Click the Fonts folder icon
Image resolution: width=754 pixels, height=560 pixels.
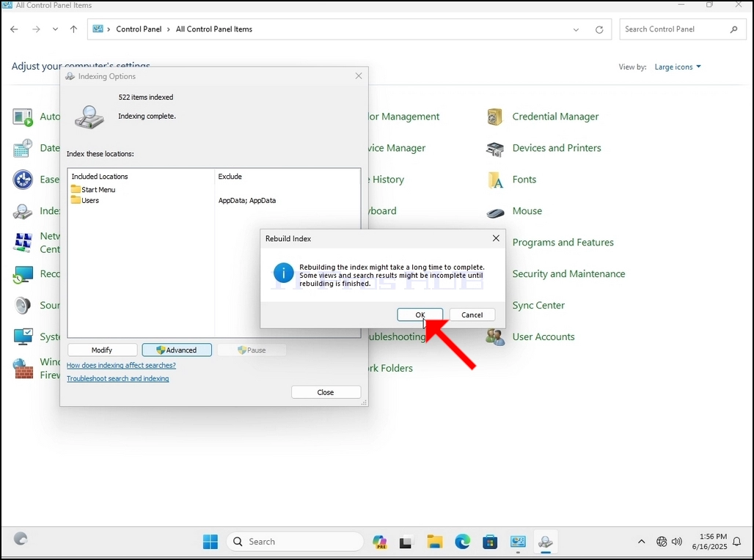(x=495, y=180)
